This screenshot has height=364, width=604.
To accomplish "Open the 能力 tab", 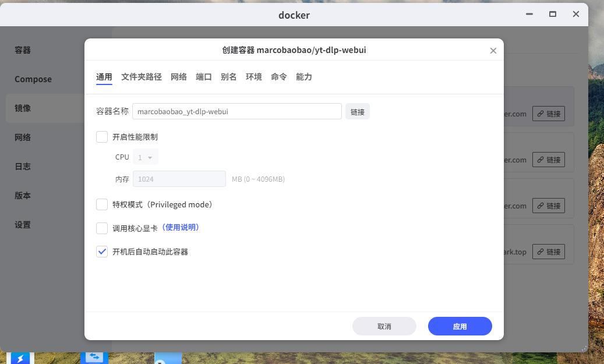I will tap(304, 77).
